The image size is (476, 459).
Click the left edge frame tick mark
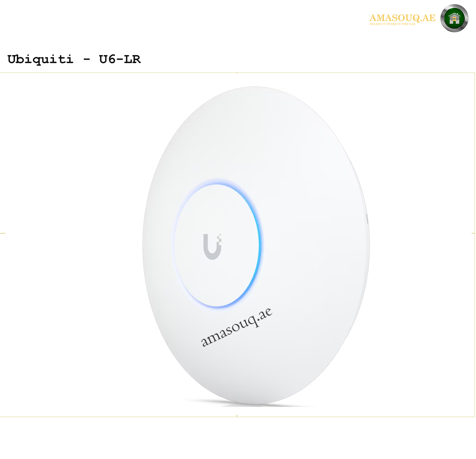click(3, 233)
